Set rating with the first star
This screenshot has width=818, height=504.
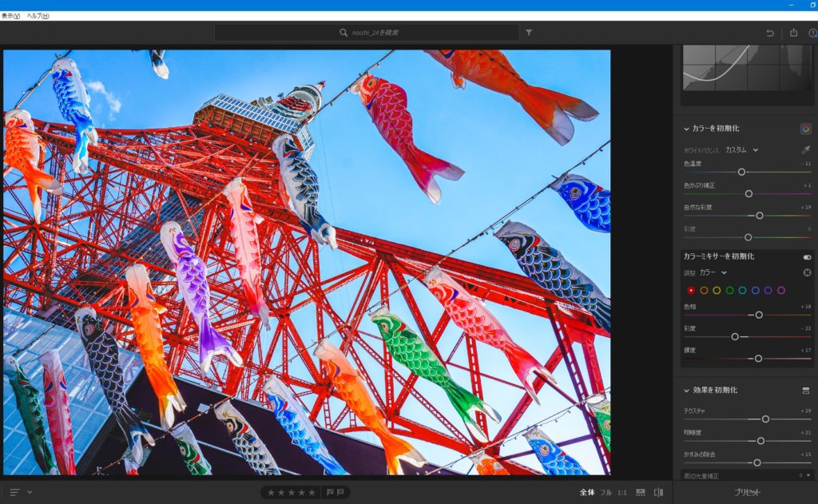271,492
